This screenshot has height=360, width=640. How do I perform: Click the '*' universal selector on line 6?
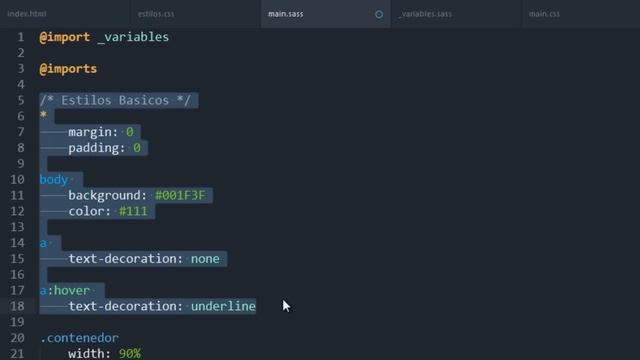click(x=43, y=116)
